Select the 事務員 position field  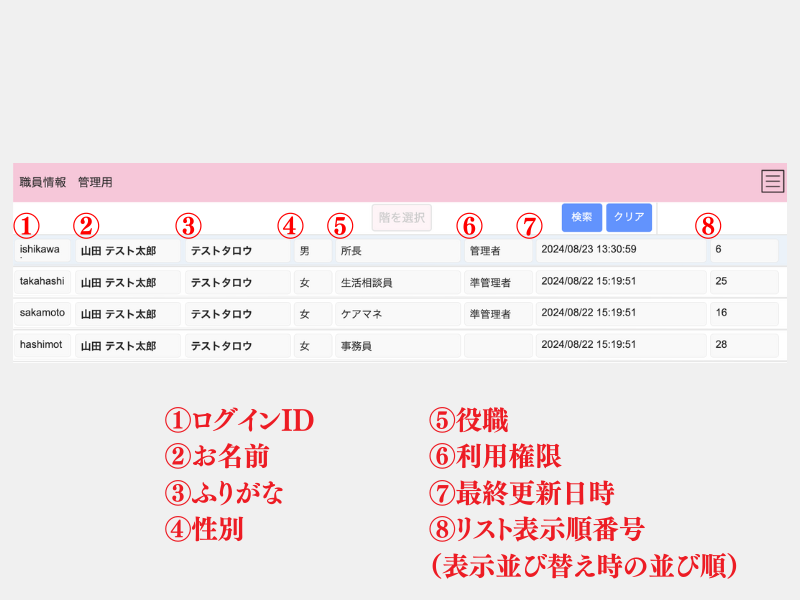[x=396, y=346]
